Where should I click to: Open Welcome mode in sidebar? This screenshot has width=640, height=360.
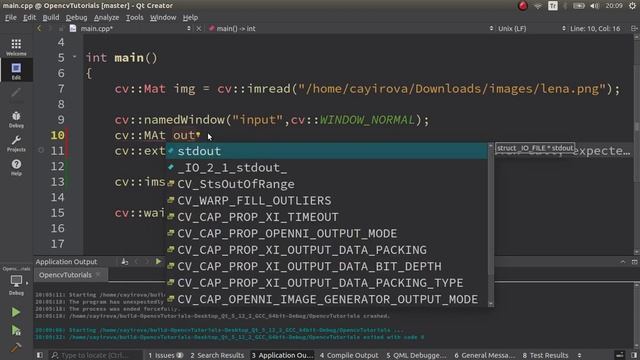coord(16,47)
